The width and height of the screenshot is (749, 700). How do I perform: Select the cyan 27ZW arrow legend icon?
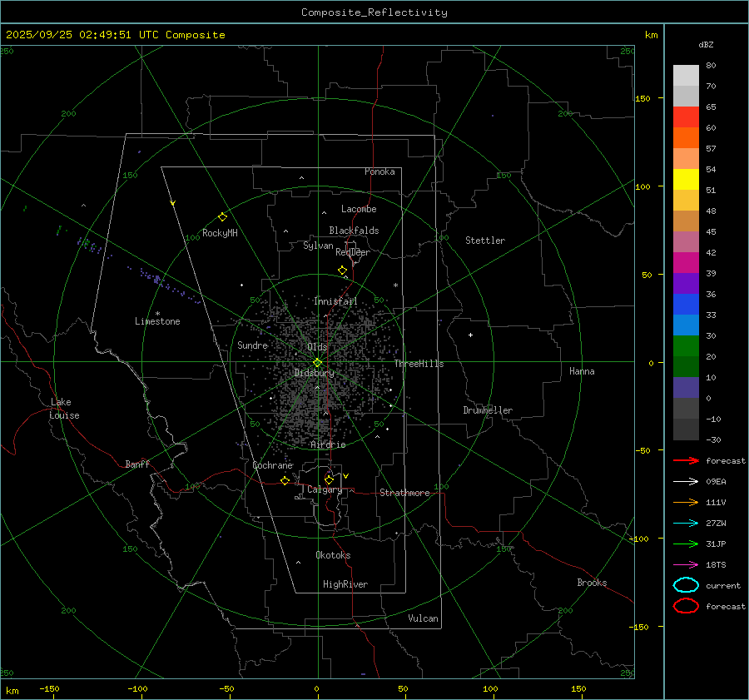tap(686, 523)
